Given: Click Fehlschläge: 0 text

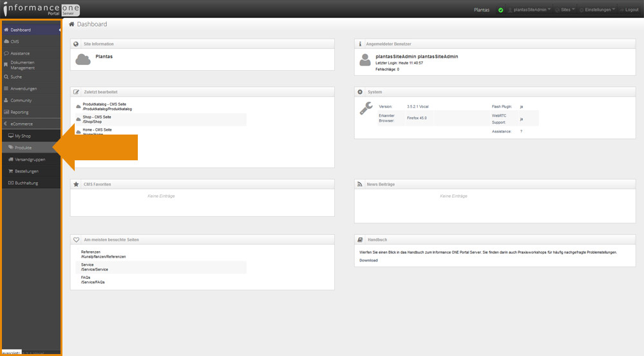Looking at the screenshot, I should (x=387, y=70).
